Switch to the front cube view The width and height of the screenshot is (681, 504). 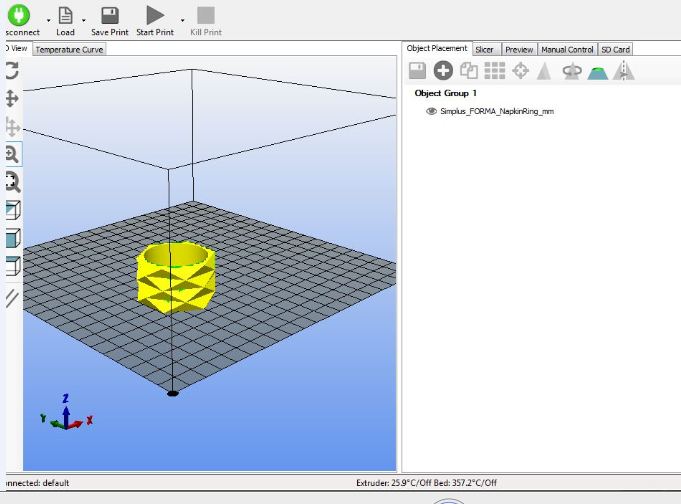[x=13, y=238]
